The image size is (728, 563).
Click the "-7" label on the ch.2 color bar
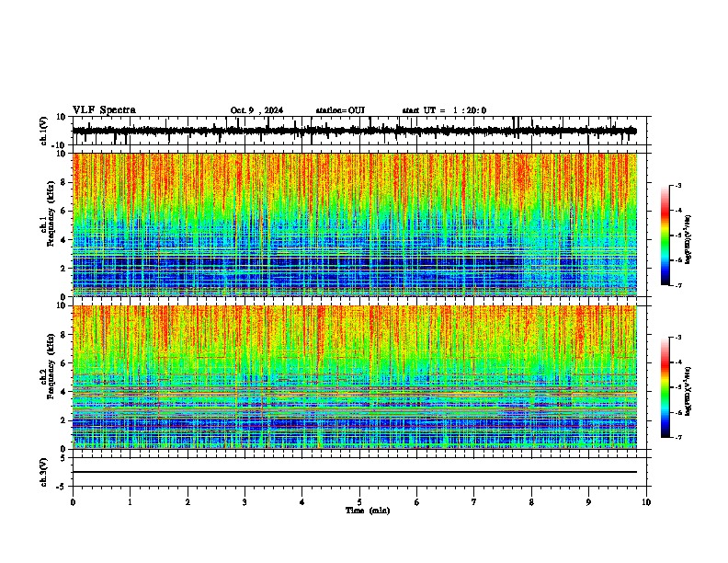[x=677, y=437]
